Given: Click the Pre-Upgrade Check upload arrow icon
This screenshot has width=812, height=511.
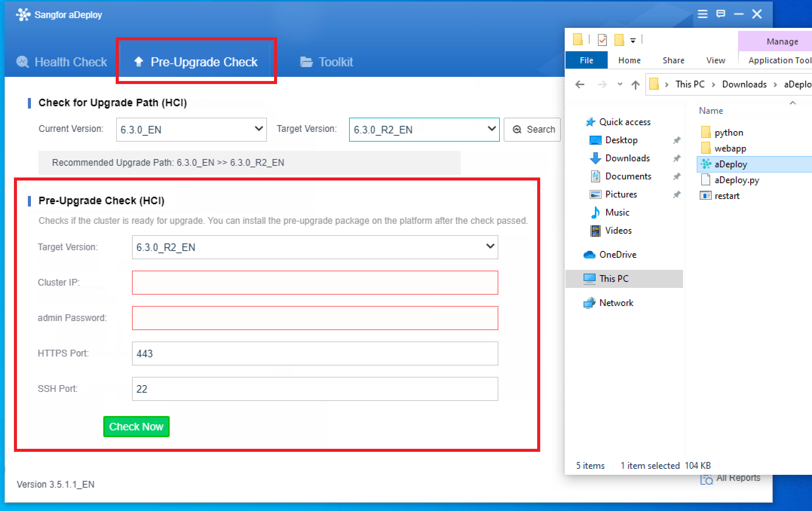Looking at the screenshot, I should pos(139,61).
